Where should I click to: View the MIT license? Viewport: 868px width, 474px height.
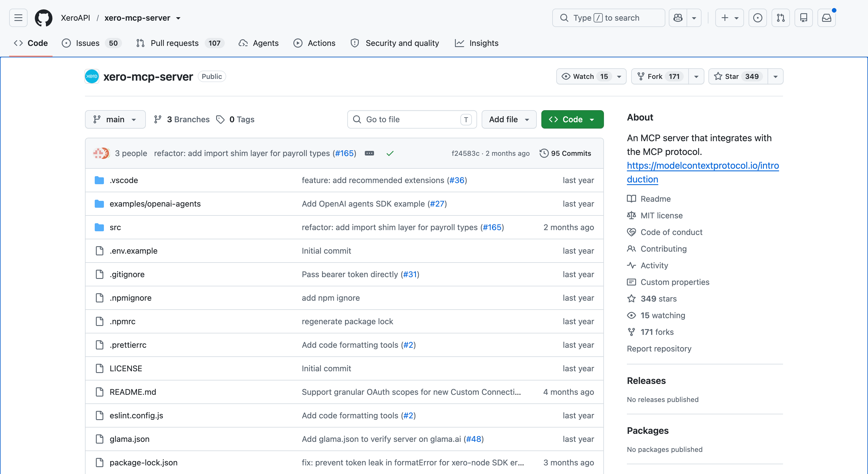pos(655,215)
